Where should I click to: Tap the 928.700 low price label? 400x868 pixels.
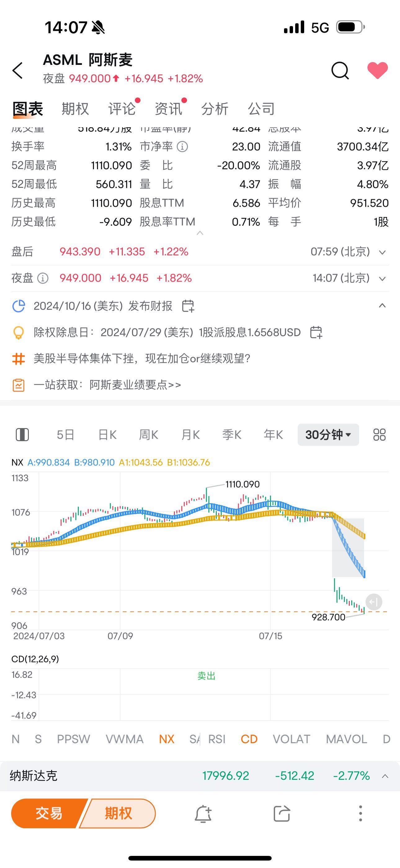tap(328, 617)
